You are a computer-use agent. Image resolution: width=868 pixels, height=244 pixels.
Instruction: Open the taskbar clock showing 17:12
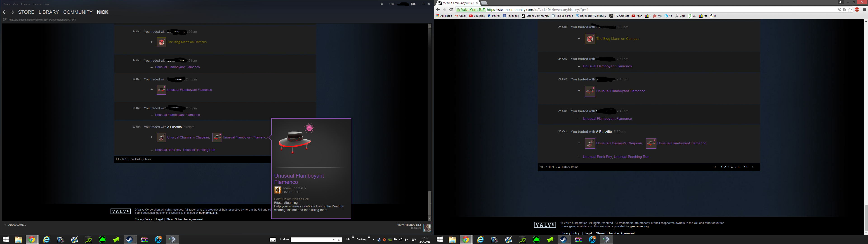coord(425,240)
